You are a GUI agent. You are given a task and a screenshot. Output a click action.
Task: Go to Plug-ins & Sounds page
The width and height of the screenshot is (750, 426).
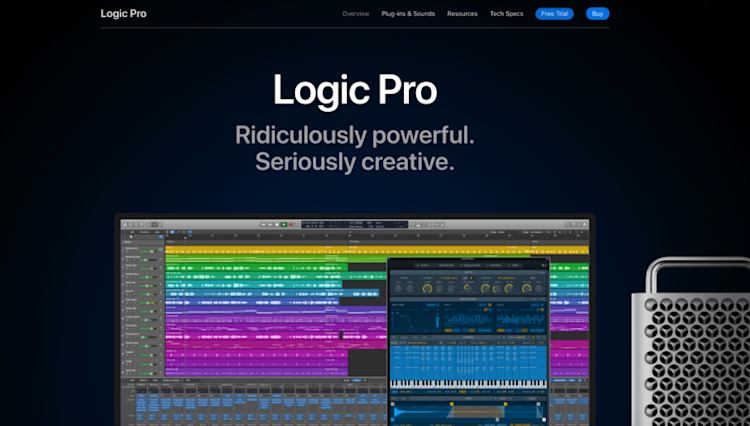408,14
